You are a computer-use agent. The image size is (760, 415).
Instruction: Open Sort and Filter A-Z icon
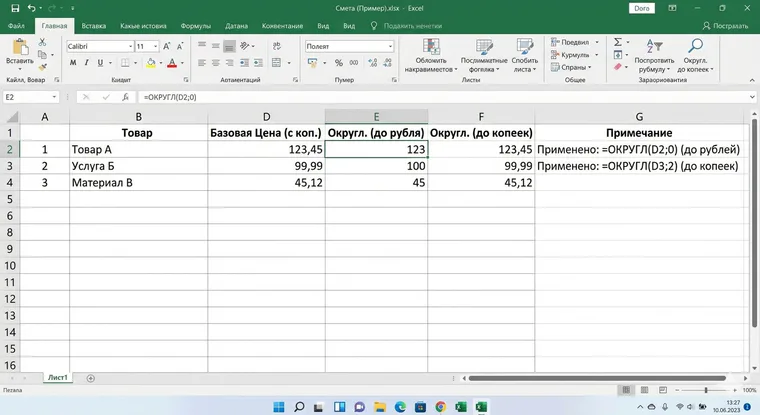point(654,46)
